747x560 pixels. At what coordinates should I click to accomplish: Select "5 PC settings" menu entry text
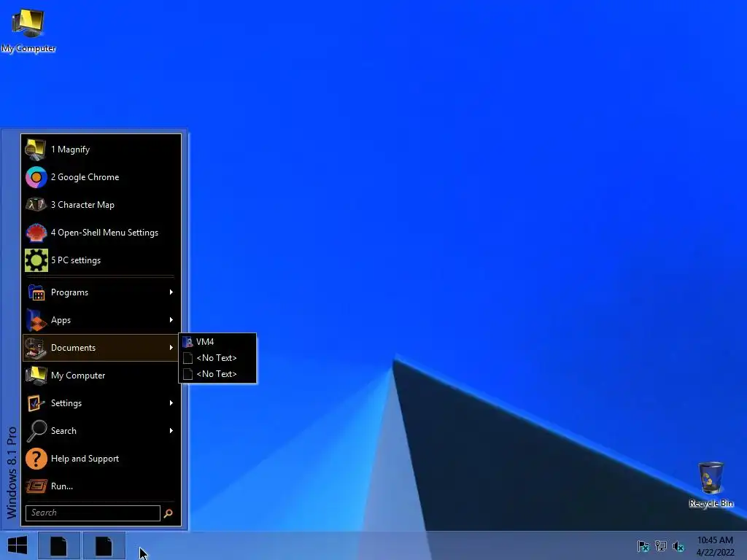coord(76,260)
